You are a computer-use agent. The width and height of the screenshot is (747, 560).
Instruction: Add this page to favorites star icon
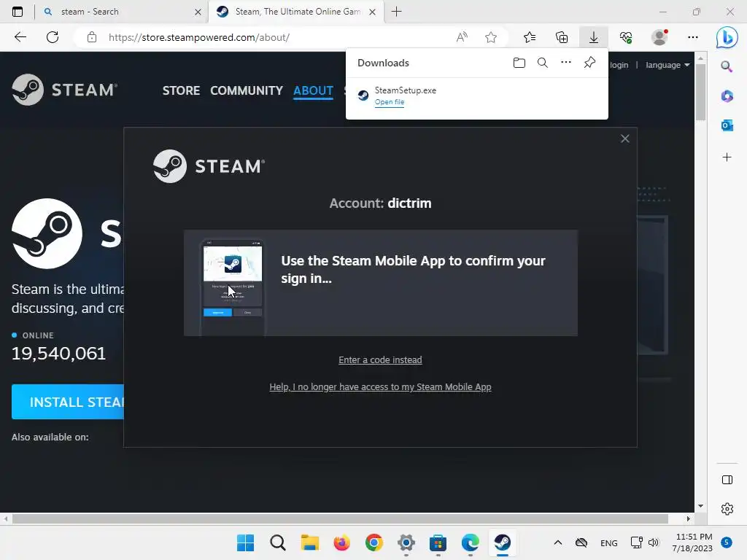pyautogui.click(x=491, y=37)
